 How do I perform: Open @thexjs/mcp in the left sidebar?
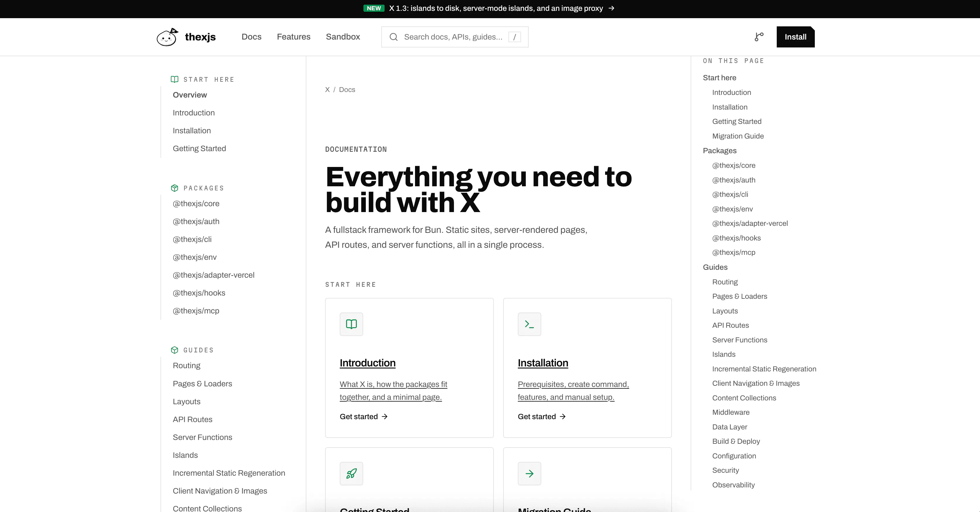tap(196, 311)
